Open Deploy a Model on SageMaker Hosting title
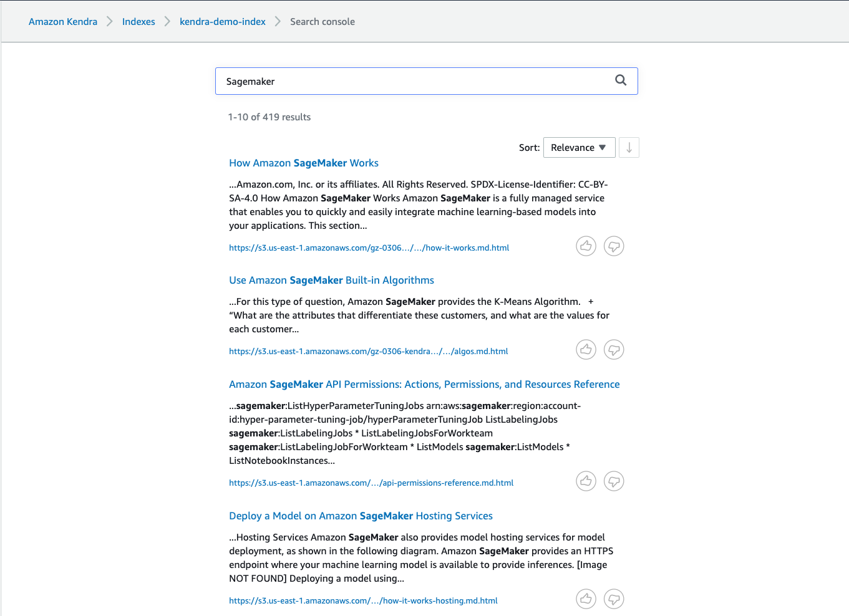Viewport: 849px width, 616px height. coord(361,516)
